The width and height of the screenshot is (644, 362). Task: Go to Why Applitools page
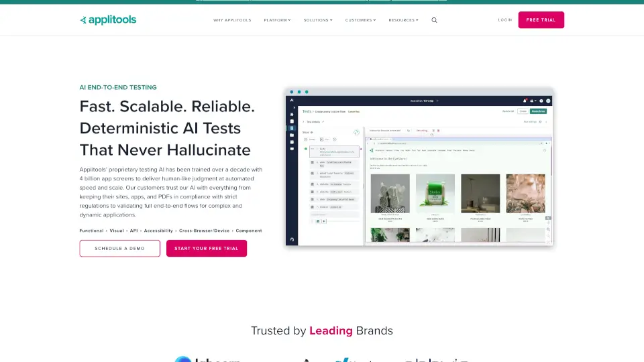click(x=232, y=20)
